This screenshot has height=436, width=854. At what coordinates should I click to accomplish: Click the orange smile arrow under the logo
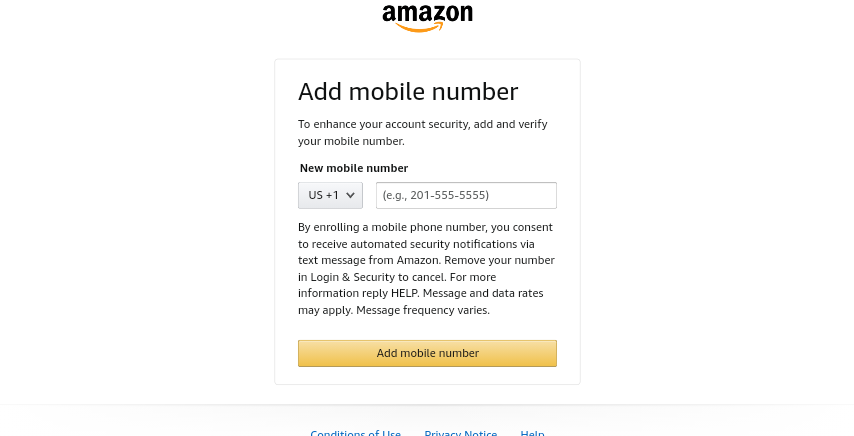(420, 28)
